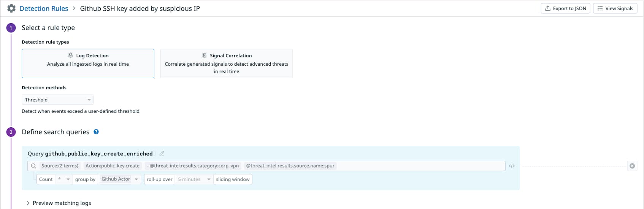Open the 5 minutes roll-up dropdown
Image resolution: width=644 pixels, height=209 pixels.
pyautogui.click(x=194, y=179)
